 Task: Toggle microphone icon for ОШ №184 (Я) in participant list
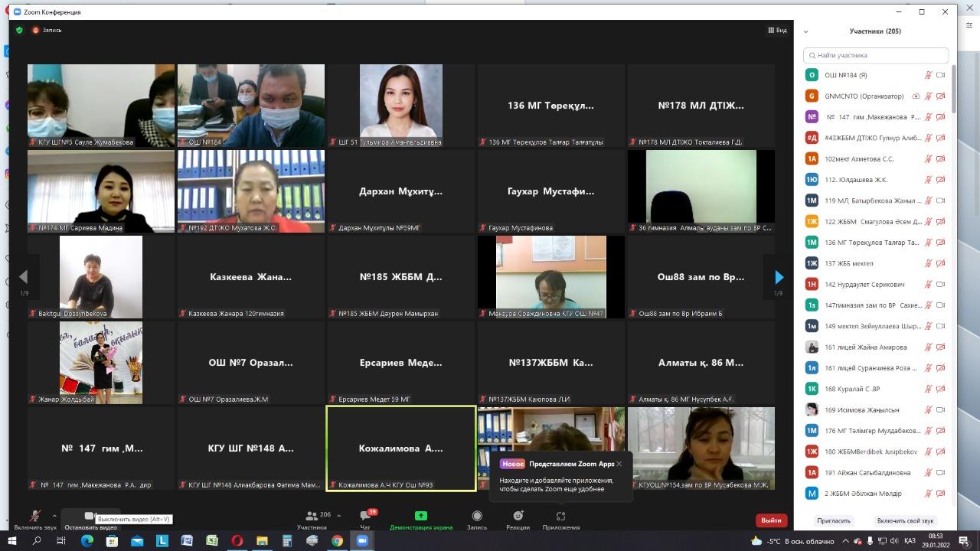[928, 75]
